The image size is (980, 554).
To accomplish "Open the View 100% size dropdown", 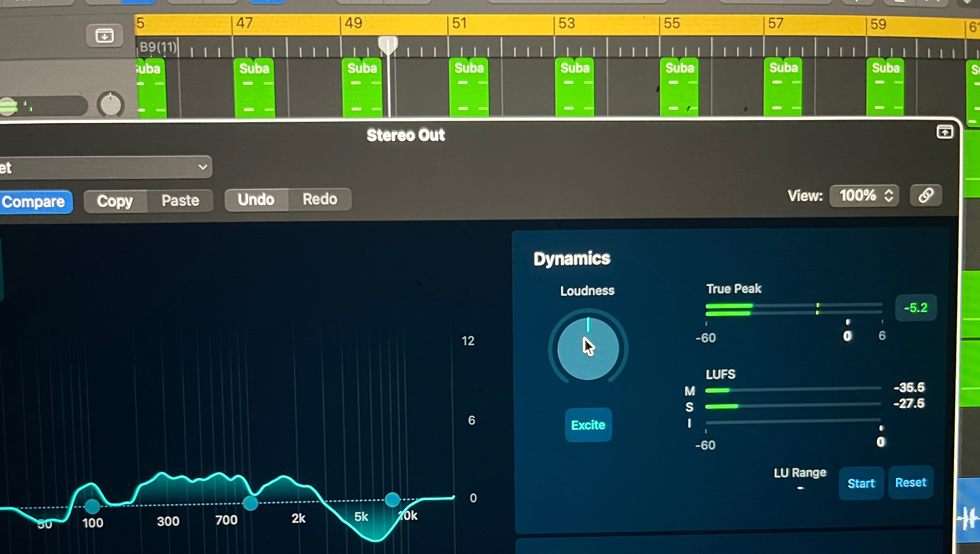I will 864,196.
